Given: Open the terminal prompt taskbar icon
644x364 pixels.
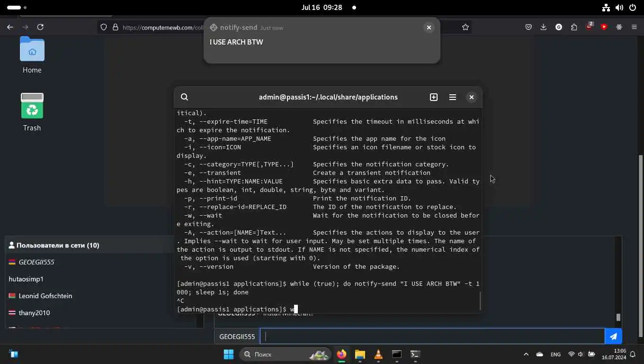Looking at the screenshot, I should point(415,354).
